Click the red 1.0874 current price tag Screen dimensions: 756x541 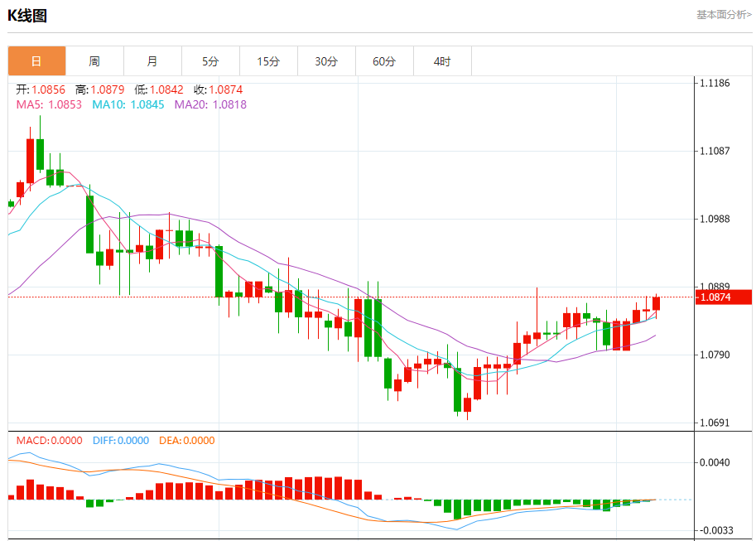tap(723, 297)
